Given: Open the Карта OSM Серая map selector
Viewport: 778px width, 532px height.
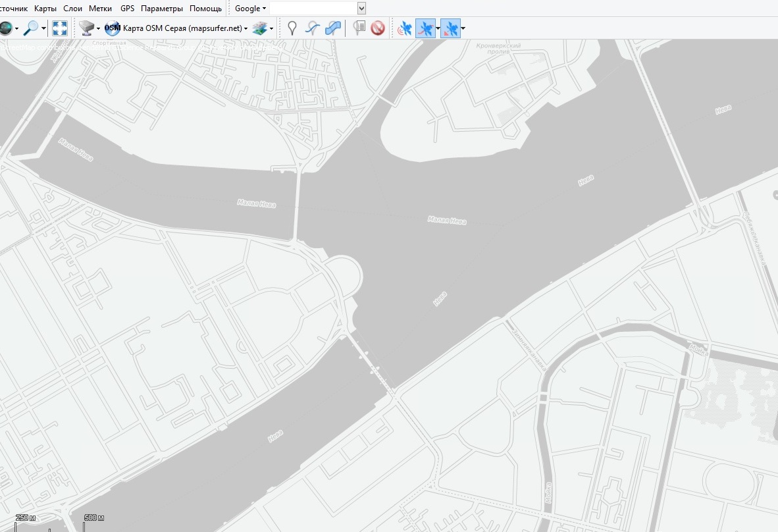Looking at the screenshot, I should [x=178, y=28].
